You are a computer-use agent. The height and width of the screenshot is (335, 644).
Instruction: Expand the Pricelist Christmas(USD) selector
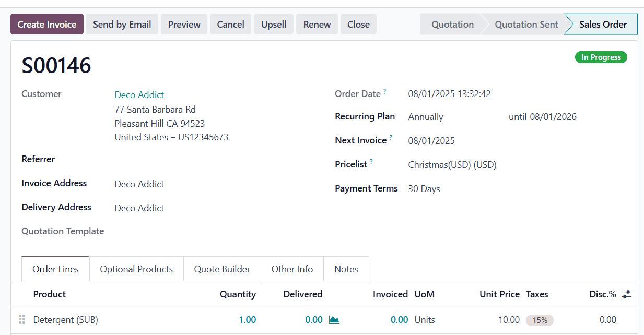(452, 165)
